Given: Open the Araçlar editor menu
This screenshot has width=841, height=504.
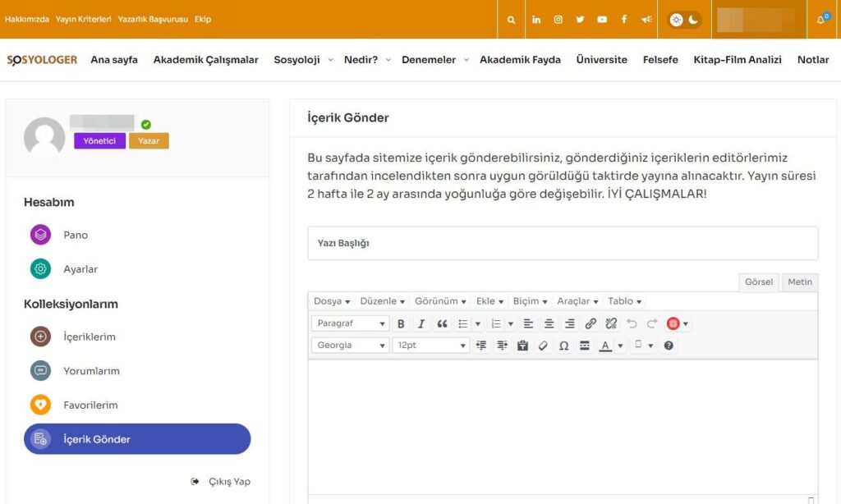Looking at the screenshot, I should tap(577, 301).
